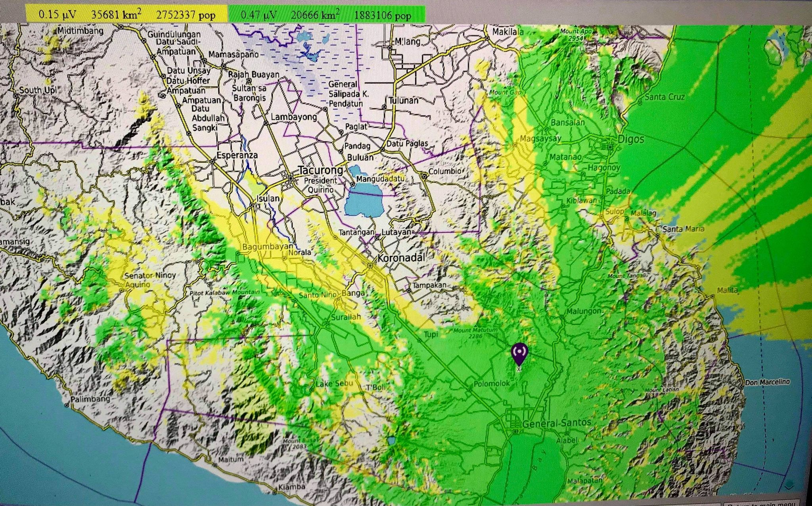Click the Malita town marker dot
The image size is (812, 506).
(712, 296)
